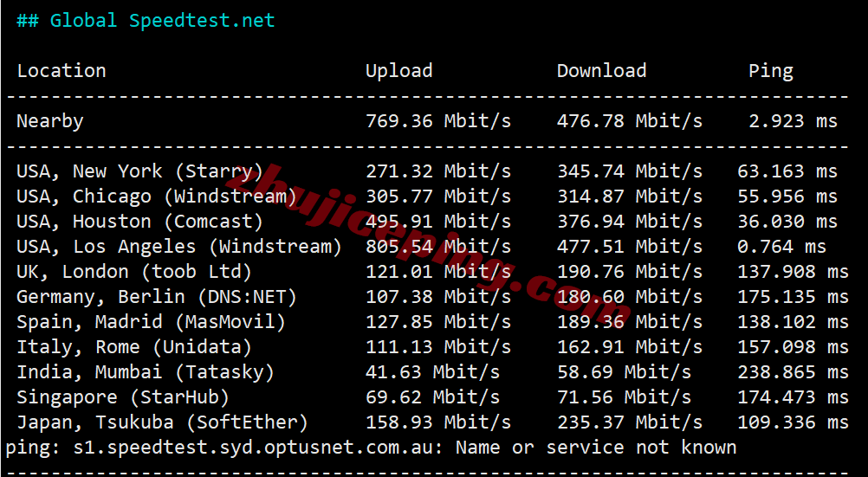Screen dimensions: 868x477
Task: Click New York upload 271.32 Mbit/s
Action: point(438,171)
